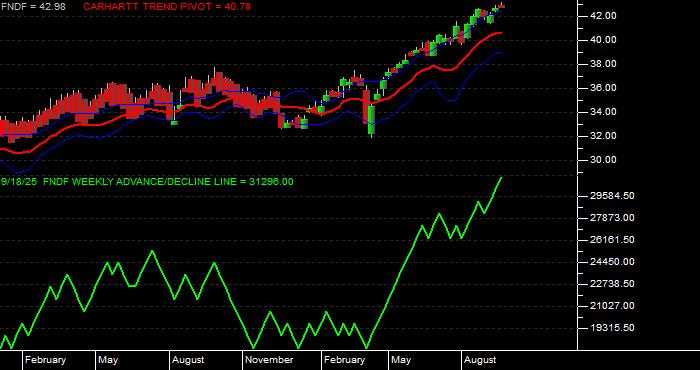700x370 pixels.
Task: Click the first February label on time axis
Action: [46, 360]
